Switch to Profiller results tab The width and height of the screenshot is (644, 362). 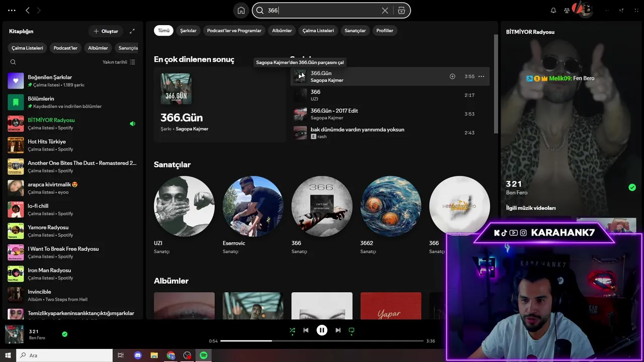point(385,31)
